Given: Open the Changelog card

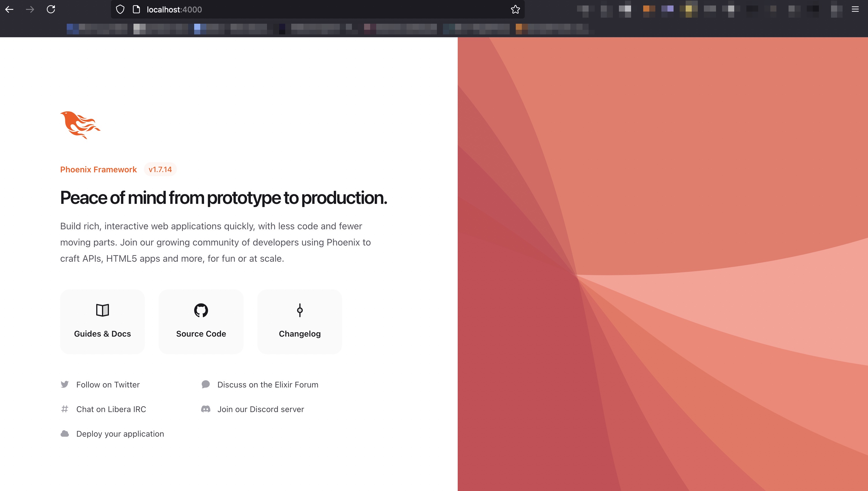Looking at the screenshot, I should [x=300, y=321].
